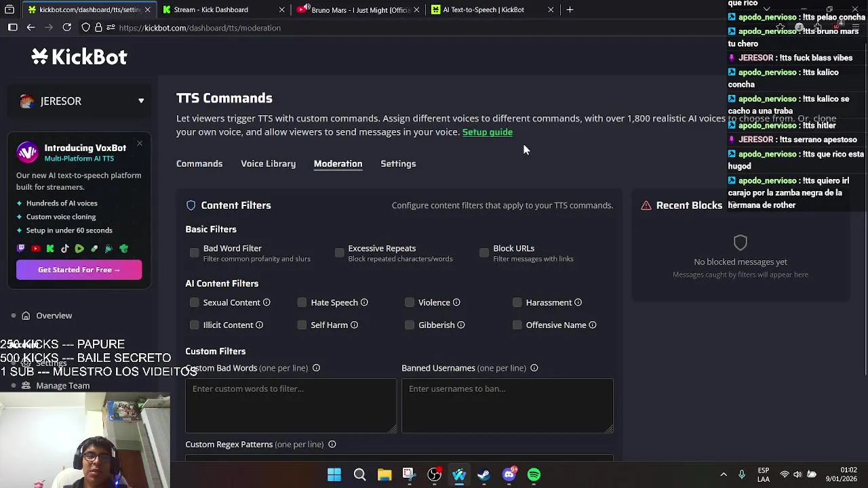Image resolution: width=868 pixels, height=488 pixels.
Task: Dismiss the Introducing VoxBot card
Action: click(x=140, y=143)
